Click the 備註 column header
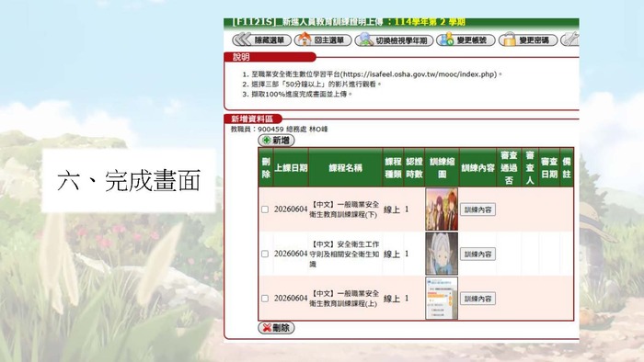Viewport: 644px width, 362px height. click(x=567, y=167)
